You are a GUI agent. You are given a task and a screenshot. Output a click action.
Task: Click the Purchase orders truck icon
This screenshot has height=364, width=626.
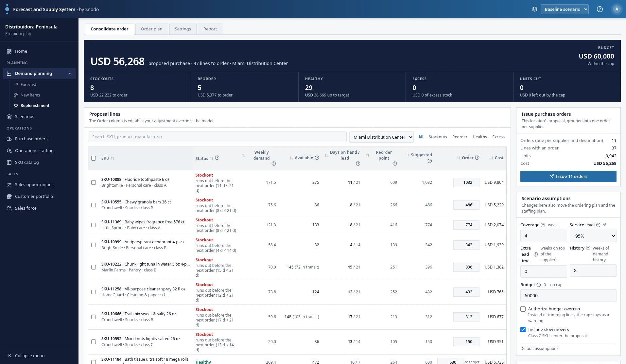(x=9, y=139)
